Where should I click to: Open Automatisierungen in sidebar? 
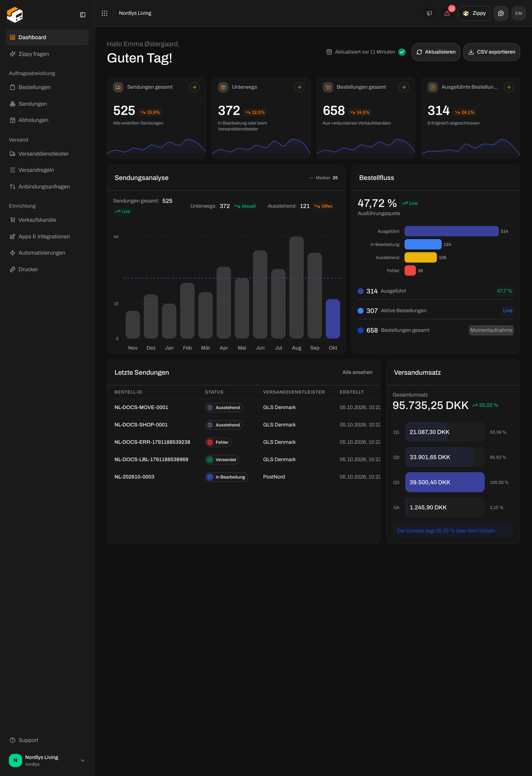tap(47, 253)
